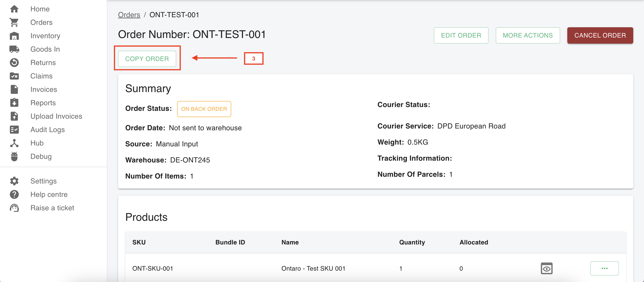Select the Ontaro - Test SKU 001 name

(x=313, y=269)
